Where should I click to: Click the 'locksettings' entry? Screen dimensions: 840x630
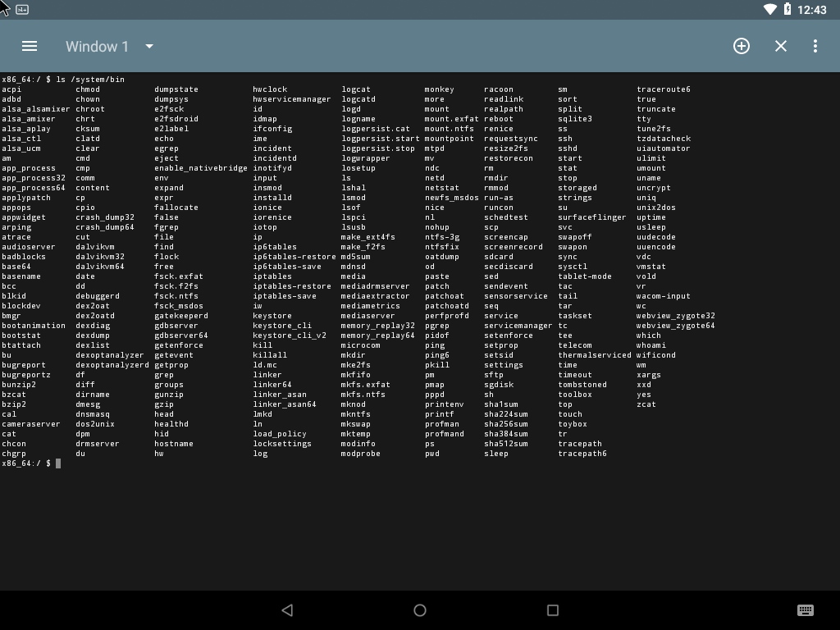pyautogui.click(x=282, y=444)
